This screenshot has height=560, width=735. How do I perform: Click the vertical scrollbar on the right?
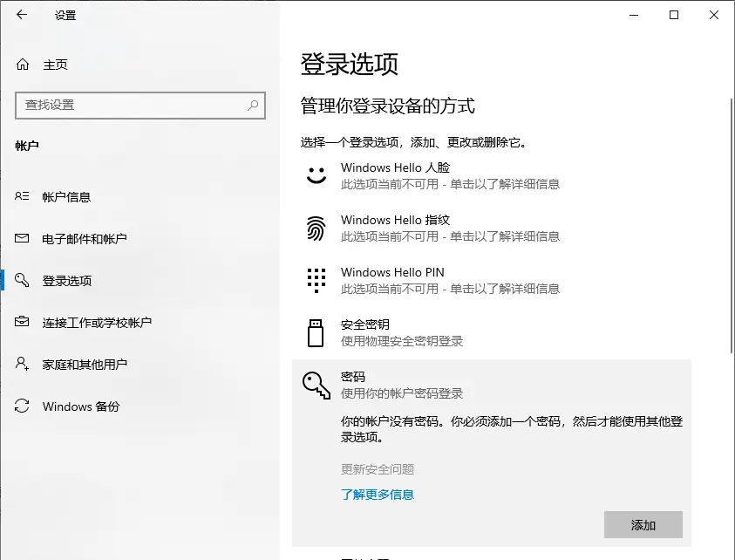pos(732,225)
